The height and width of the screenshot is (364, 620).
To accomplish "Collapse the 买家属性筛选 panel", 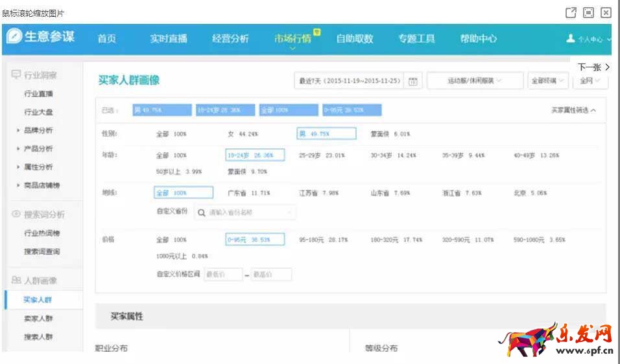I will (x=573, y=110).
